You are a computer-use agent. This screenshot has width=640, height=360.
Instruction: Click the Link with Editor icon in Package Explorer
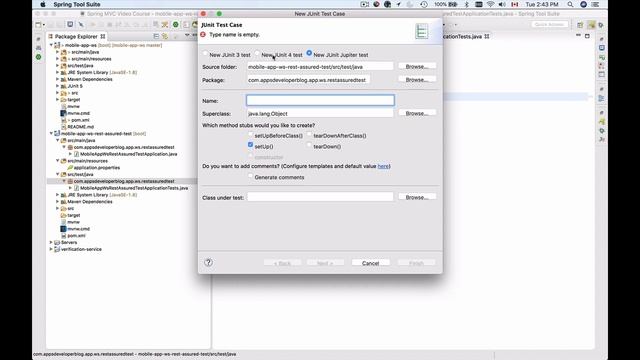coord(165,36)
